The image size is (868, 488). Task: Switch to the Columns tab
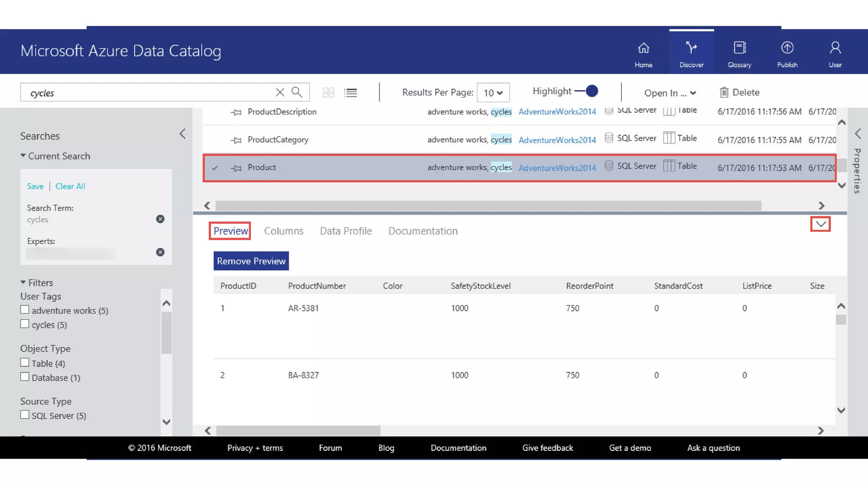284,231
